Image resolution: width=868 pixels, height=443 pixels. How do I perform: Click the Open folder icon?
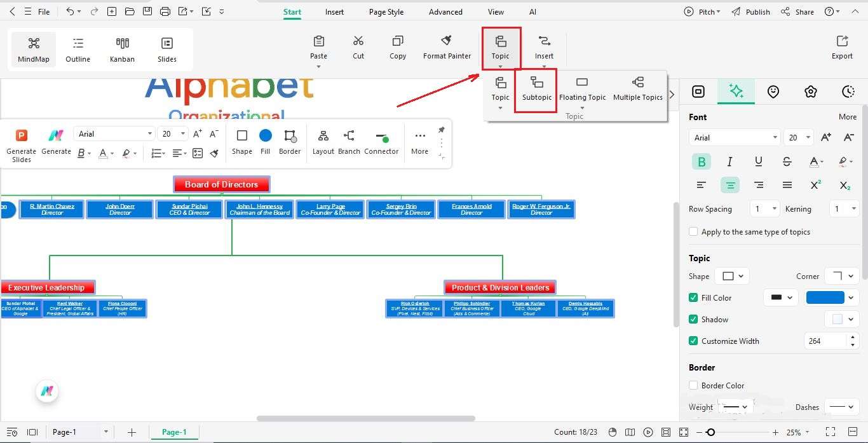click(130, 11)
